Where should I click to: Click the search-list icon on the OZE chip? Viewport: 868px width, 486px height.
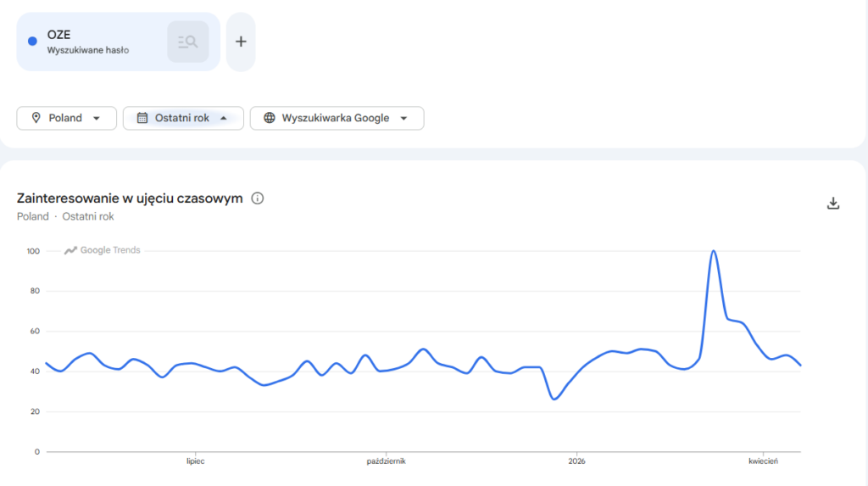click(188, 42)
